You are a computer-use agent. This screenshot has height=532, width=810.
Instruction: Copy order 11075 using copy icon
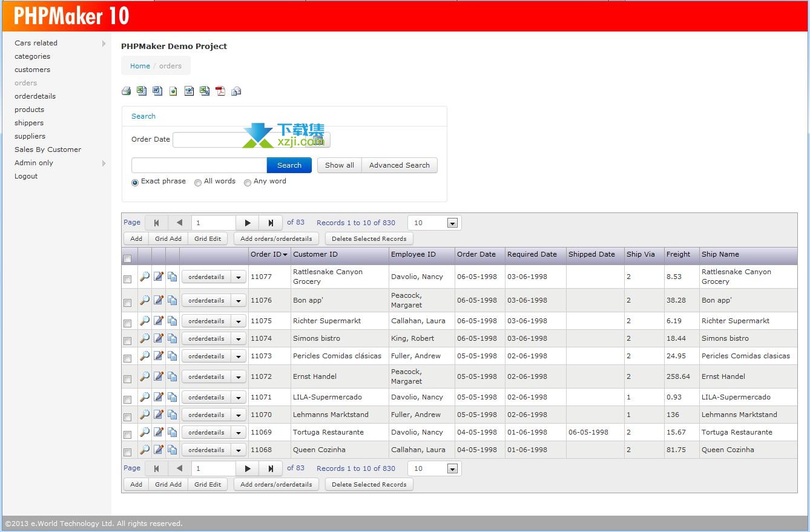click(173, 321)
